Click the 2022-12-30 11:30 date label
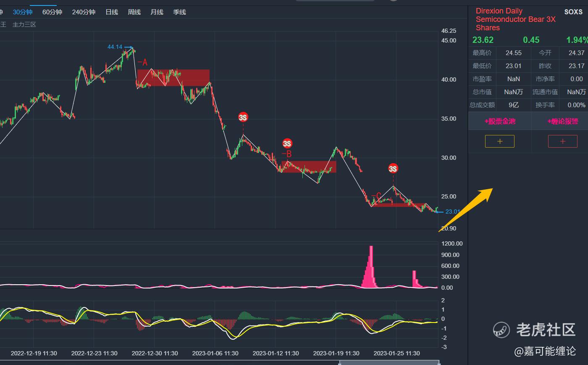This screenshot has width=588, height=365. 155,353
